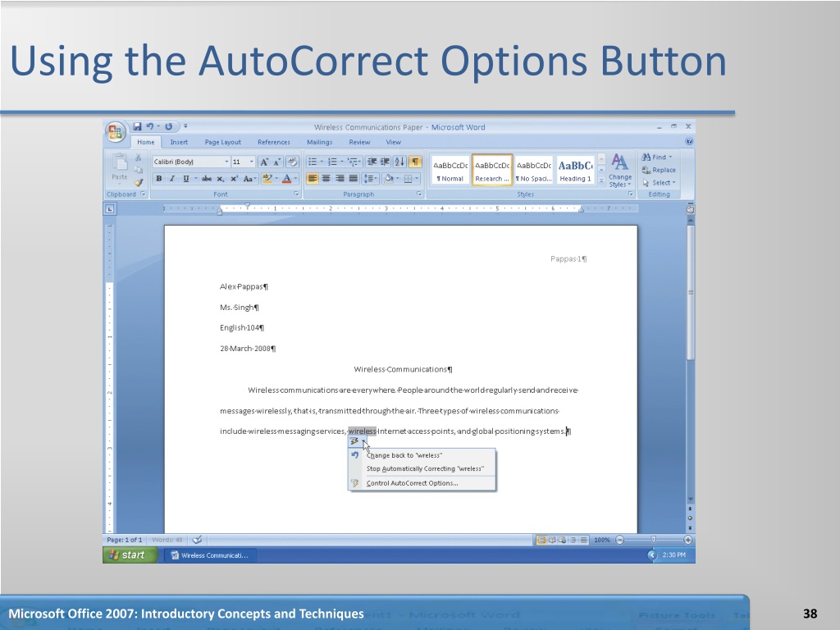This screenshot has height=630, width=840.
Task: Click the Windows start button
Action: coord(130,555)
